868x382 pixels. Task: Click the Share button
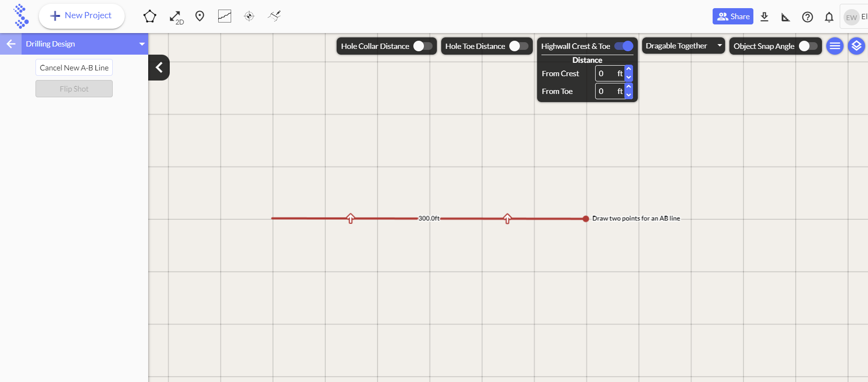click(x=732, y=16)
